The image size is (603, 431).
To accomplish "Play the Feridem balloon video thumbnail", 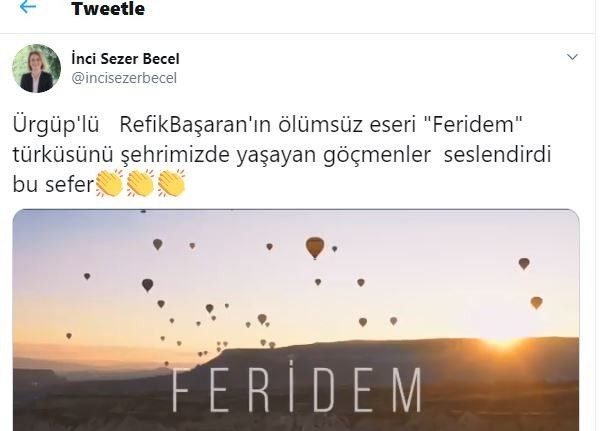I will pyautogui.click(x=296, y=320).
